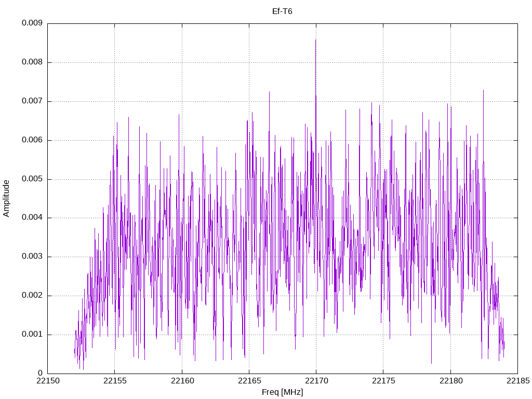Click the x-axis tick label 22165
Image resolution: width=532 pixels, height=399 pixels.
249,381
